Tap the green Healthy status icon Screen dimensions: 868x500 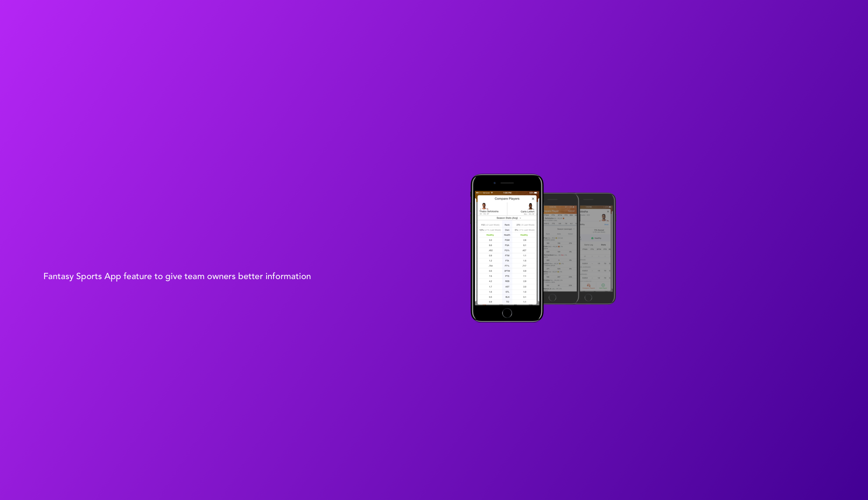(x=592, y=238)
